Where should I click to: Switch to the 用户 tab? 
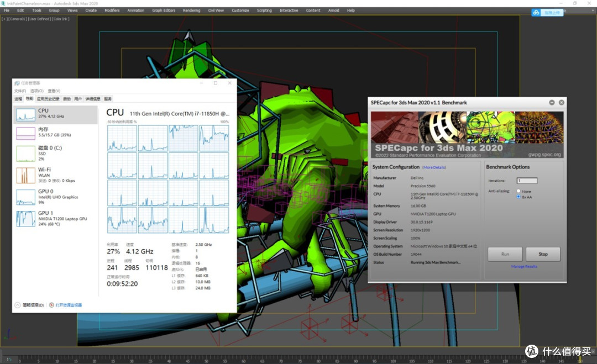pyautogui.click(x=78, y=99)
